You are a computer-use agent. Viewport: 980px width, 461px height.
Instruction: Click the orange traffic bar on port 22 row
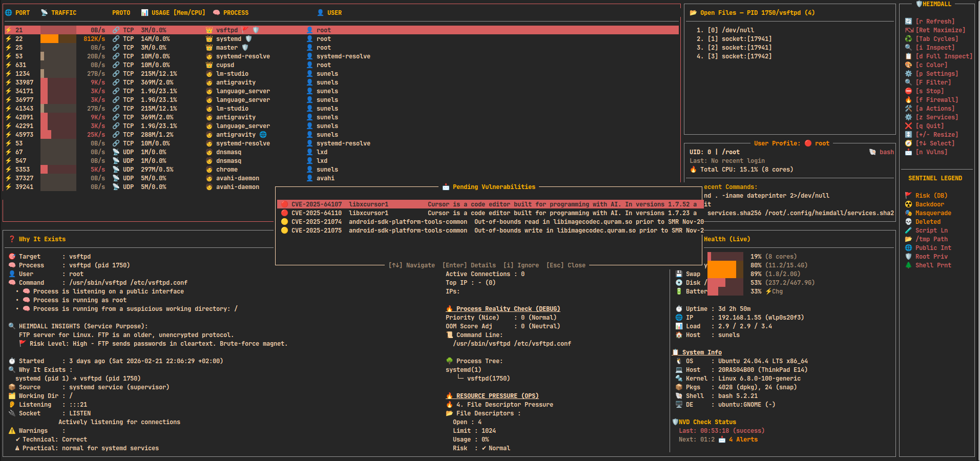pos(49,39)
